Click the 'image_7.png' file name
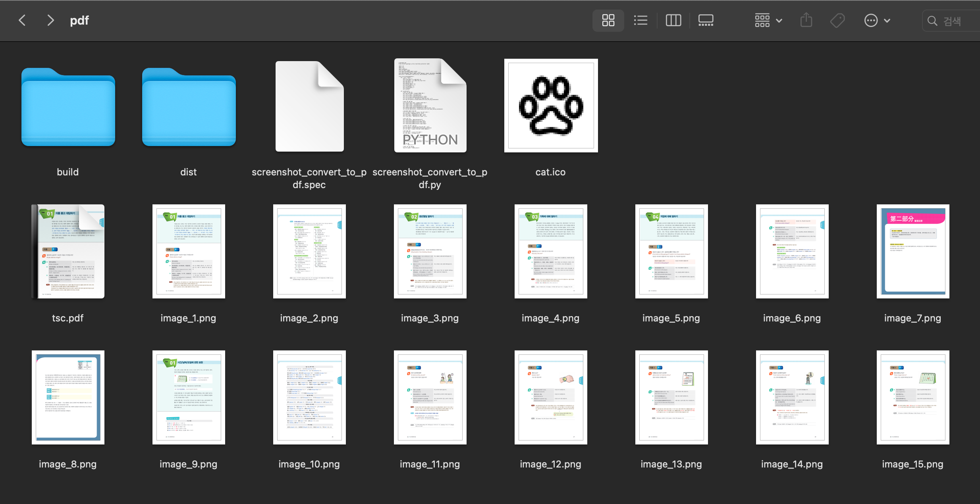Viewport: 980px width, 504px height. click(x=913, y=318)
